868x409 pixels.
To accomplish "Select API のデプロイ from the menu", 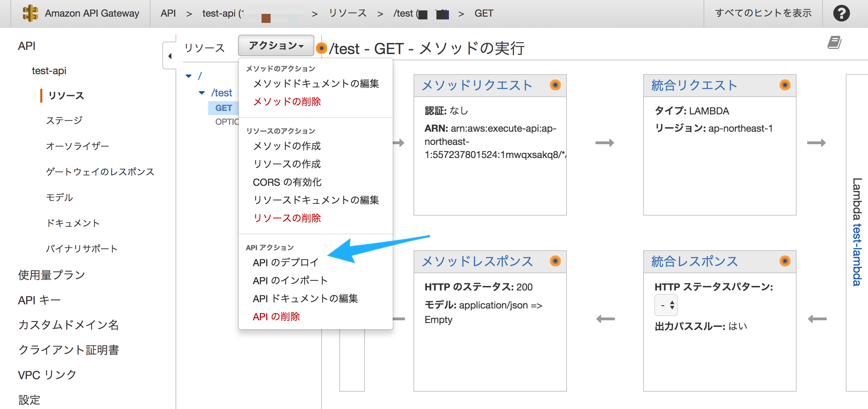I will 284,262.
